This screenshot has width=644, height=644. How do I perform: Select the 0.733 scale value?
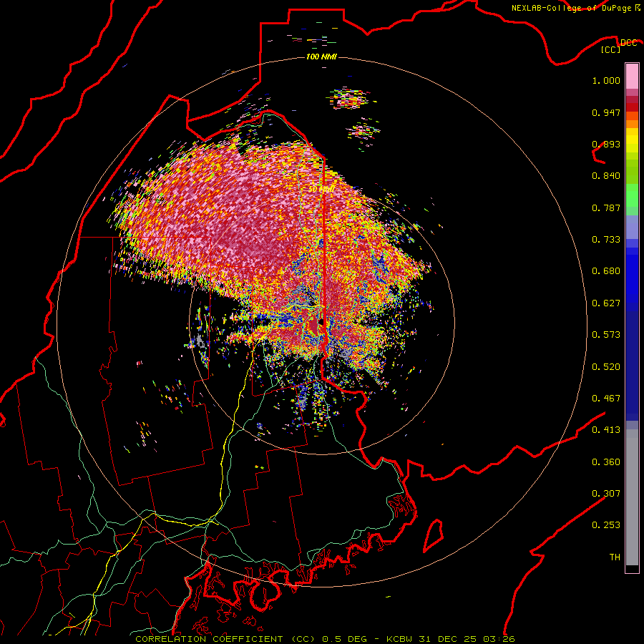tap(606, 240)
